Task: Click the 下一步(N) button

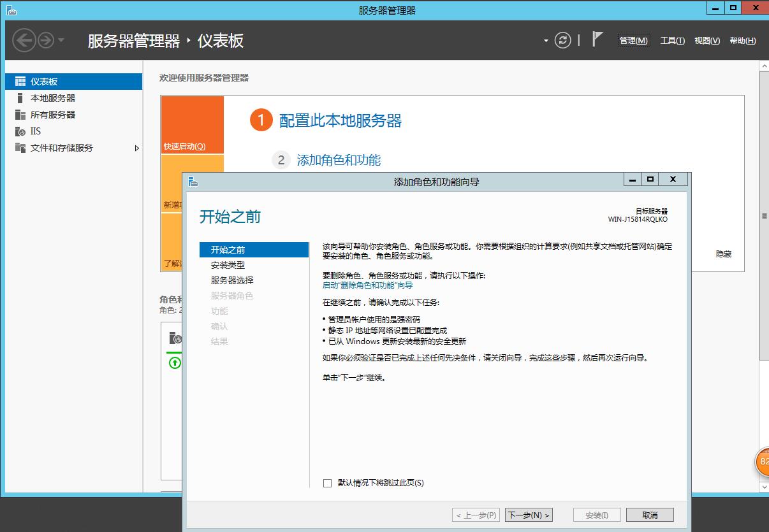Action: (529, 515)
